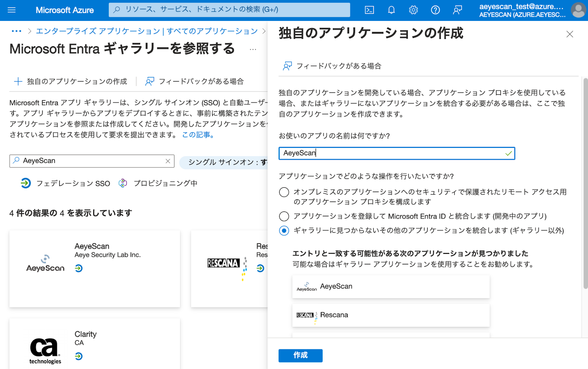Click 独自のアプリケーションの作成 toolbar button
Viewport: 588px width, 369px height.
tap(71, 81)
